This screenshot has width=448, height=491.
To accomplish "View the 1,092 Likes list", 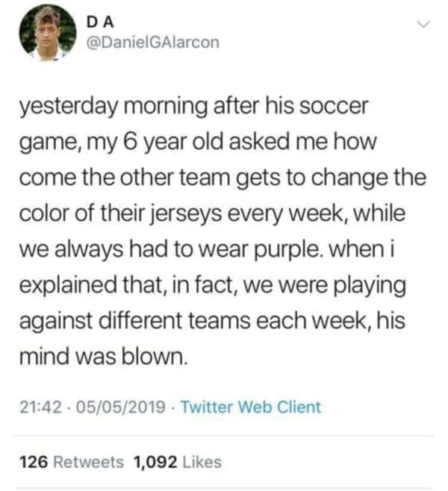I will [x=178, y=462].
